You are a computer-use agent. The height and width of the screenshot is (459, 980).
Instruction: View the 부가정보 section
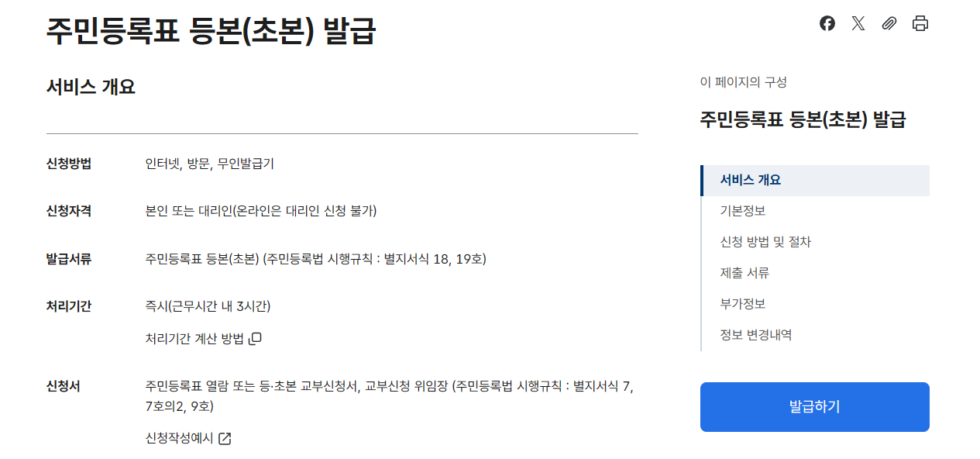click(741, 304)
